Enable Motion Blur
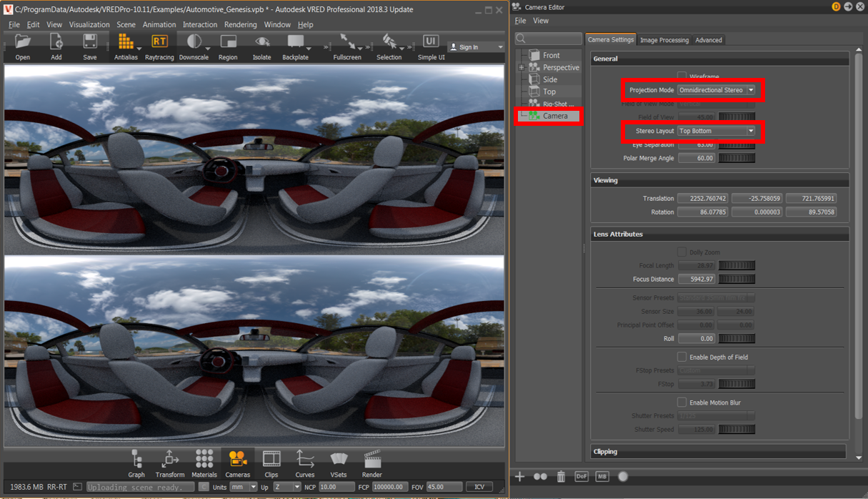The image size is (868, 499). tap(682, 402)
